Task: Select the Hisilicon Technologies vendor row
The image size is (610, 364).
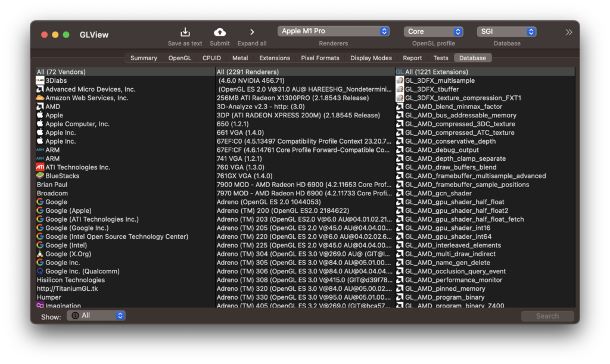Action: (x=125, y=280)
